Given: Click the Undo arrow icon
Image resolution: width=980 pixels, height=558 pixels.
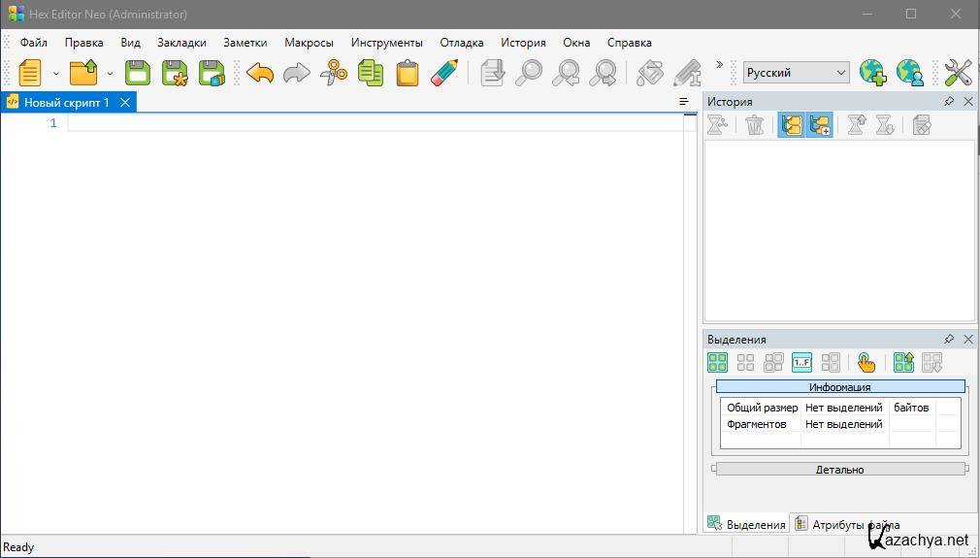Looking at the screenshot, I should pyautogui.click(x=259, y=73).
